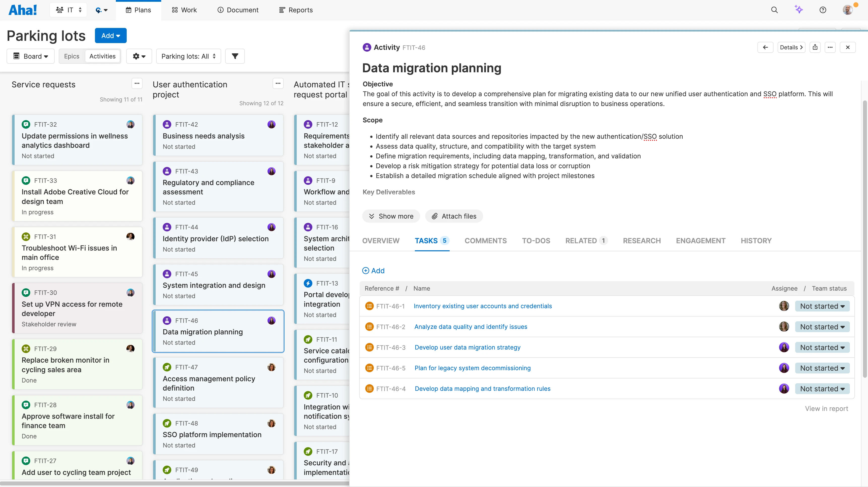Image resolution: width=868 pixels, height=487 pixels.
Task: Expand description with Show more
Action: point(391,216)
